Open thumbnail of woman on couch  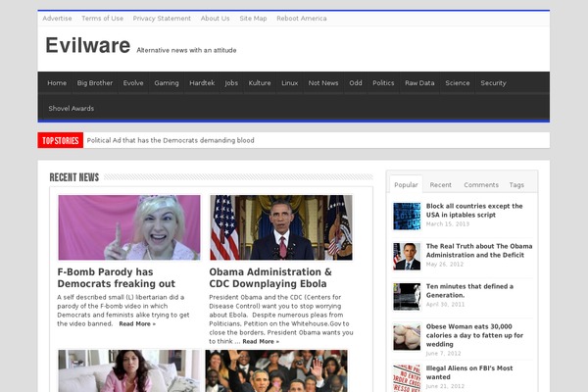129,371
